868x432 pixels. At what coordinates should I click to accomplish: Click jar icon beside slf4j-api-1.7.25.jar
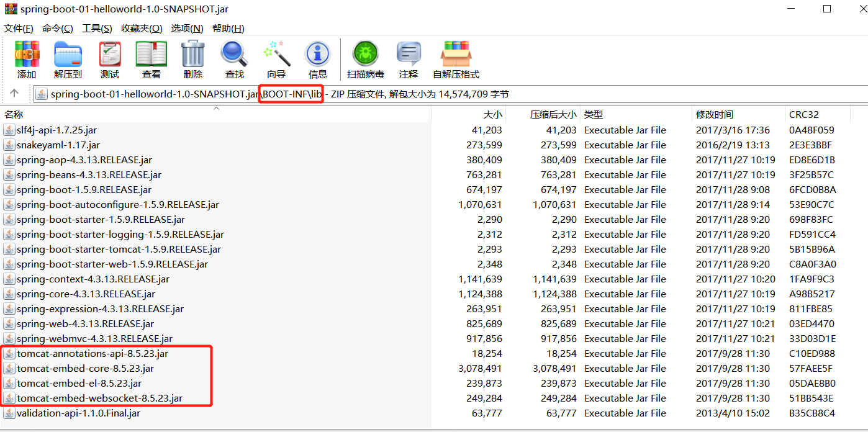point(9,130)
